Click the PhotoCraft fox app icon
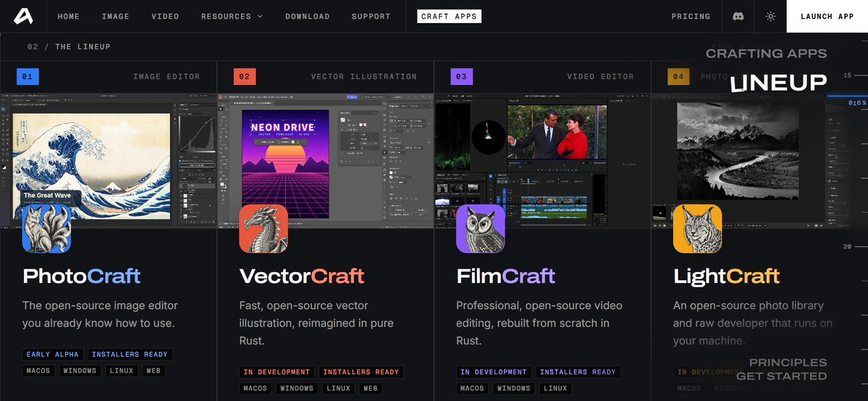This screenshot has height=401, width=868. pyautogui.click(x=46, y=229)
